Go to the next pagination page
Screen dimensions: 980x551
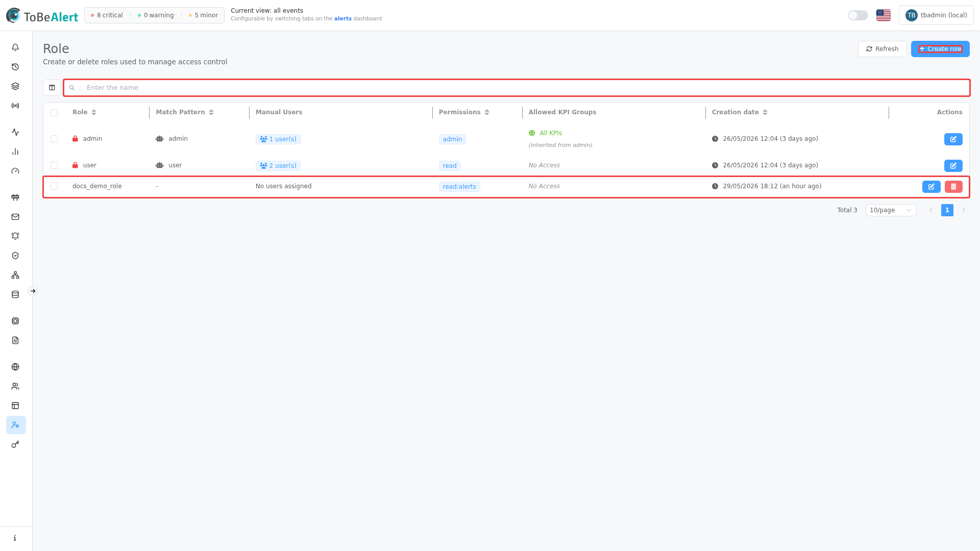(x=964, y=210)
